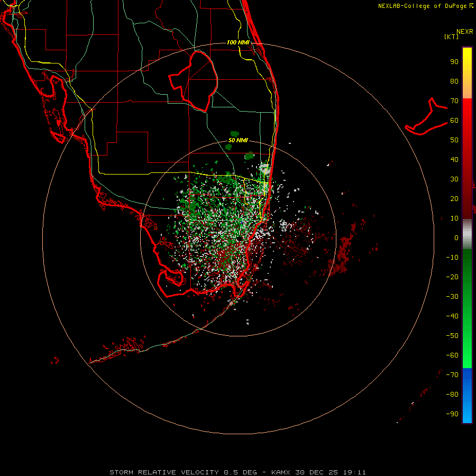Click the positive 90 scale value
The width and height of the screenshot is (476, 476).
tap(454, 62)
